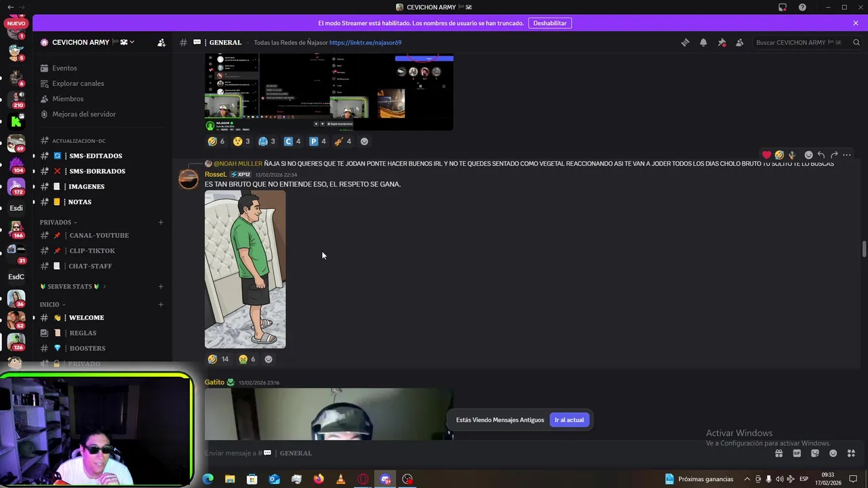Open more options on hovered message
868x488 pixels.
tap(846, 155)
